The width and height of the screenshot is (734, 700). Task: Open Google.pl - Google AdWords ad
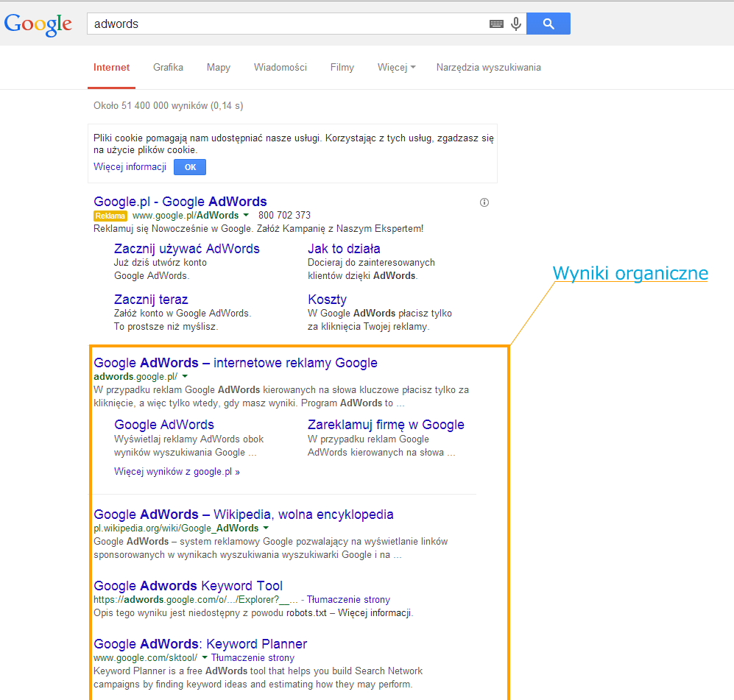pos(180,202)
